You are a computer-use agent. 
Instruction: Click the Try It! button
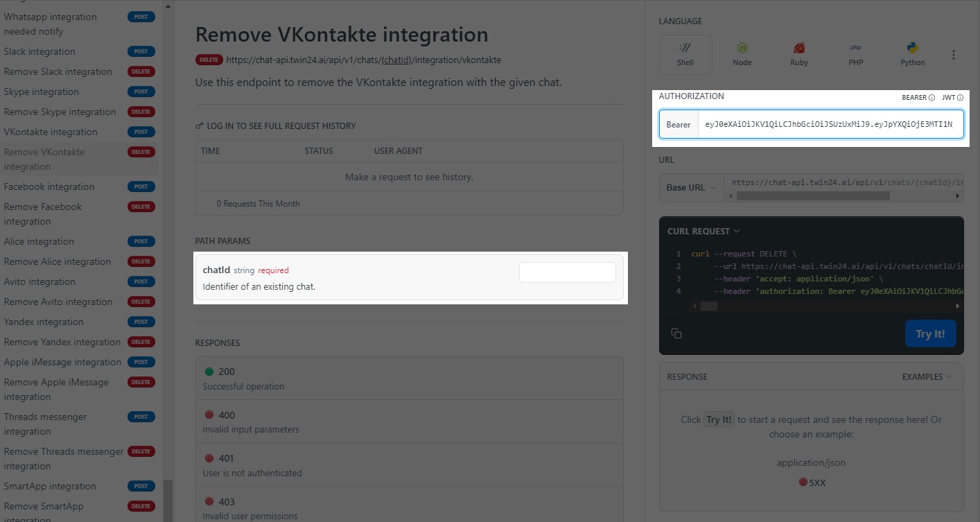(930, 333)
